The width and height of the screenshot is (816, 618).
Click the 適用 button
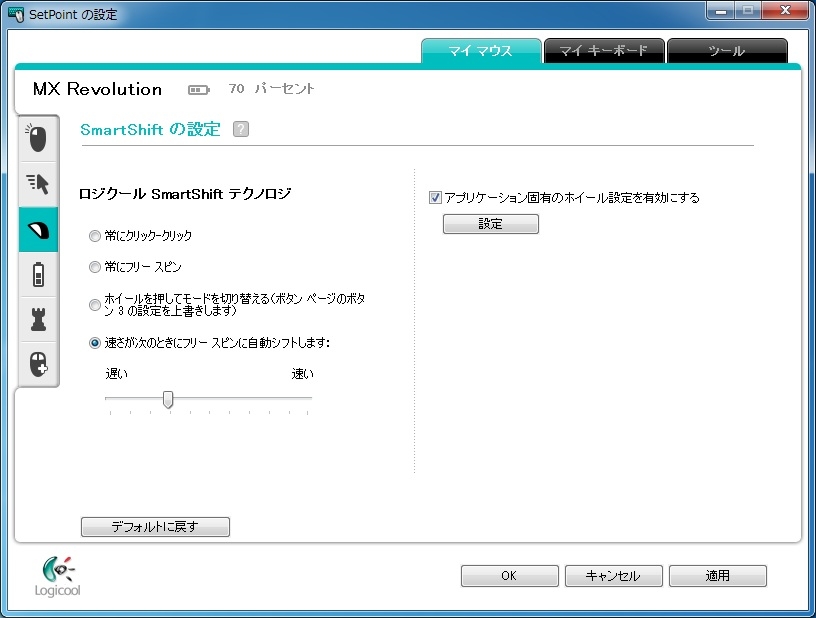coord(718,576)
